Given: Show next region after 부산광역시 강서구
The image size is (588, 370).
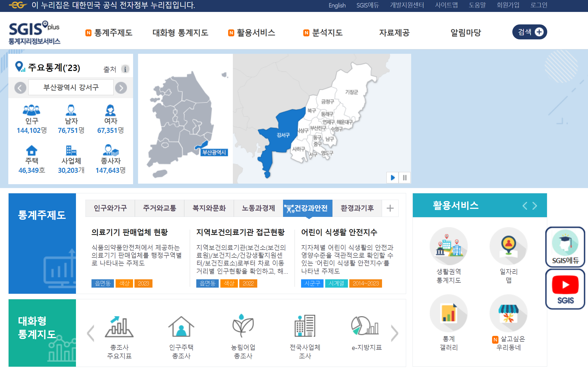Looking at the screenshot, I should coord(121,88).
